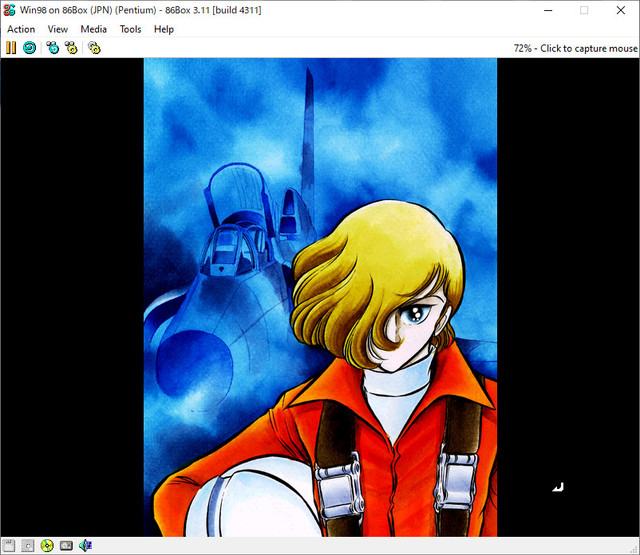Click the sound speaker status icon
This screenshot has height=555, width=640.
[x=85, y=546]
